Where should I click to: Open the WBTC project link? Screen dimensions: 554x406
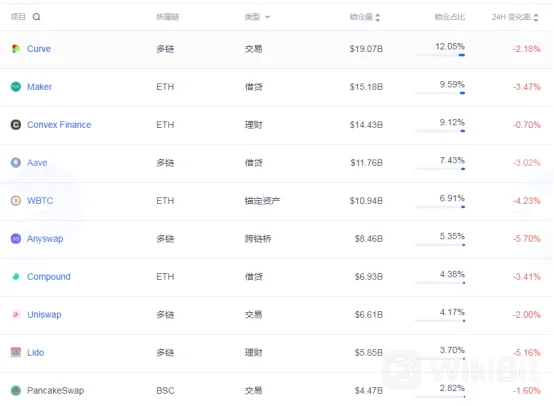click(40, 201)
